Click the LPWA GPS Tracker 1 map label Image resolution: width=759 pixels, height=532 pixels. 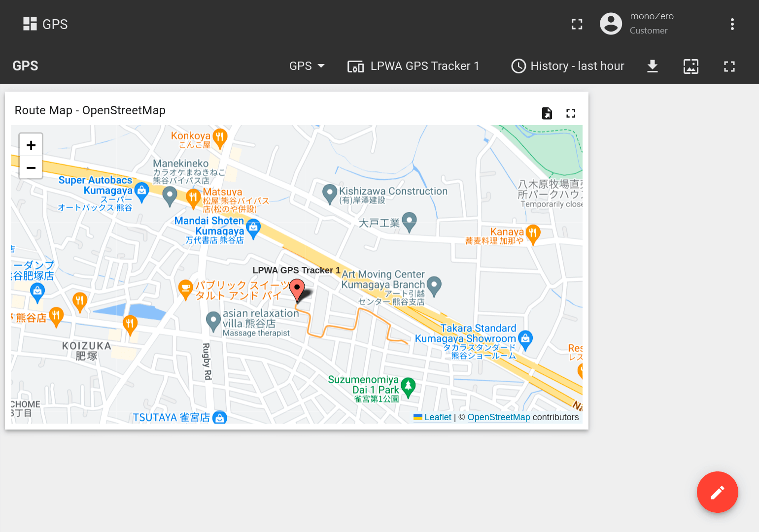[296, 270]
